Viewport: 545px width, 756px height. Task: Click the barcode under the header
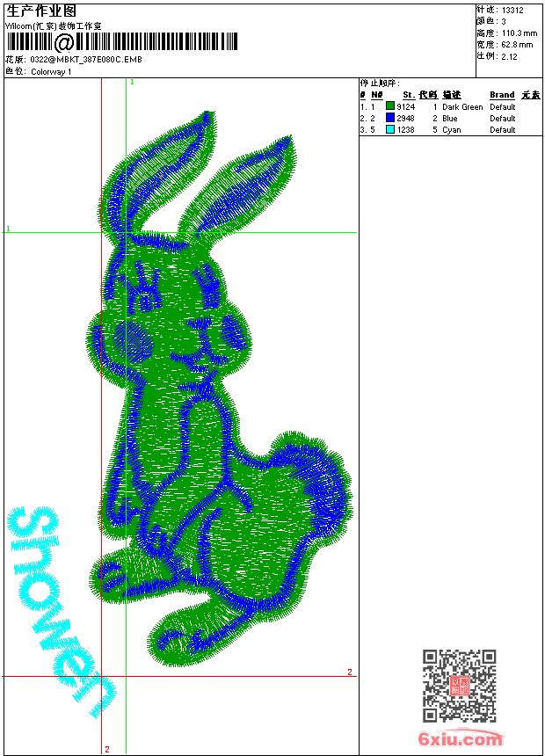121,42
